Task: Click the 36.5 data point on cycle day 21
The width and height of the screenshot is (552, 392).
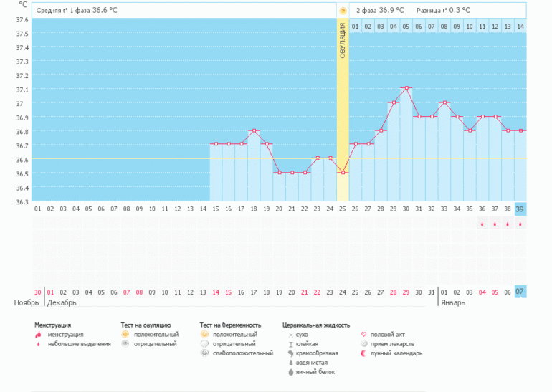Action: [x=292, y=173]
